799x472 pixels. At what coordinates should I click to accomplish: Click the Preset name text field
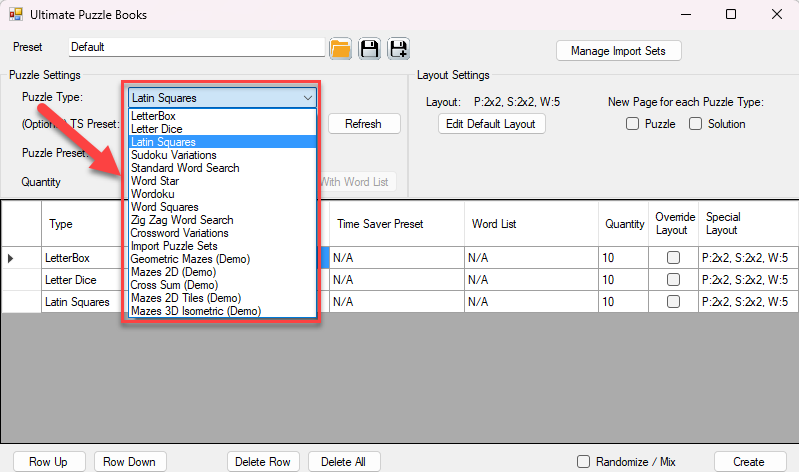point(196,47)
